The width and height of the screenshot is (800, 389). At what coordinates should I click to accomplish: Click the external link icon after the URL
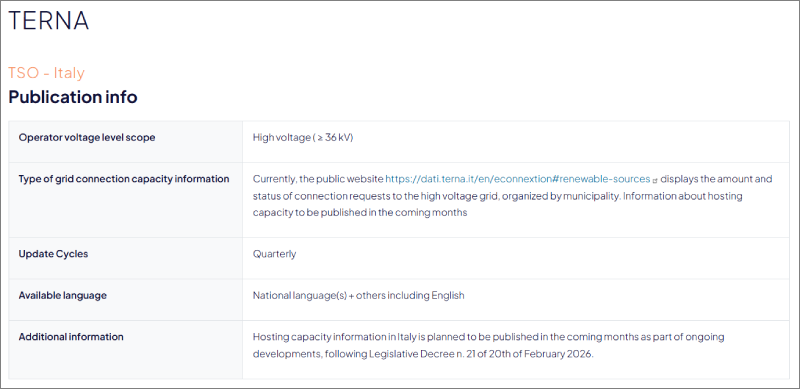[x=655, y=180]
